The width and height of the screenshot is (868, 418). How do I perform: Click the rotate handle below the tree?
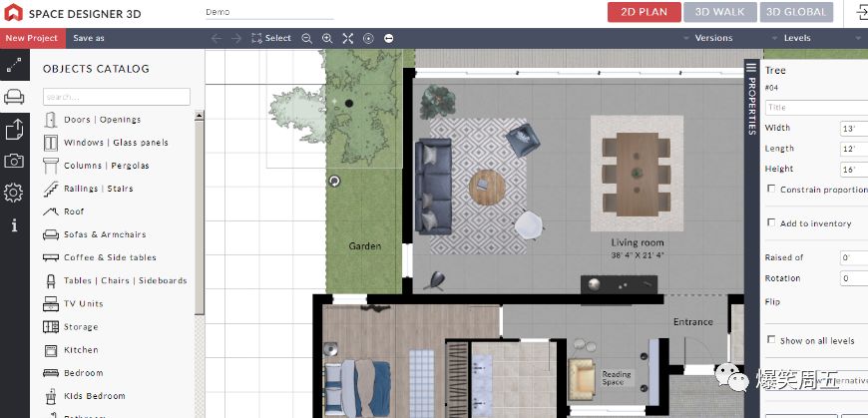[334, 181]
